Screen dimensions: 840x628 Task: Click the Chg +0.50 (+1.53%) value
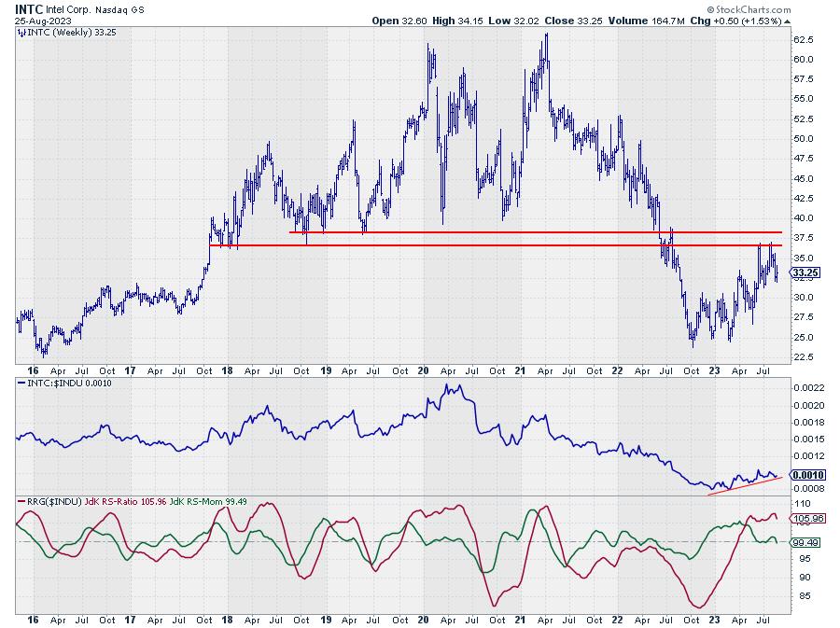click(735, 21)
